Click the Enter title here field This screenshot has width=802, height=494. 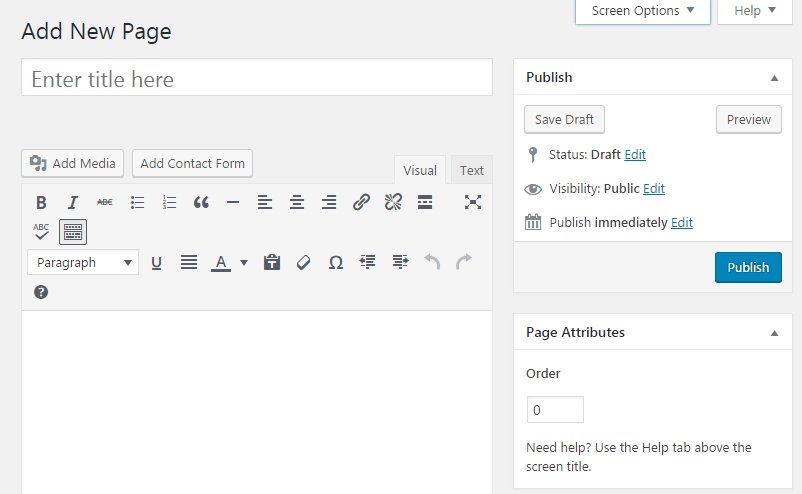coord(257,77)
